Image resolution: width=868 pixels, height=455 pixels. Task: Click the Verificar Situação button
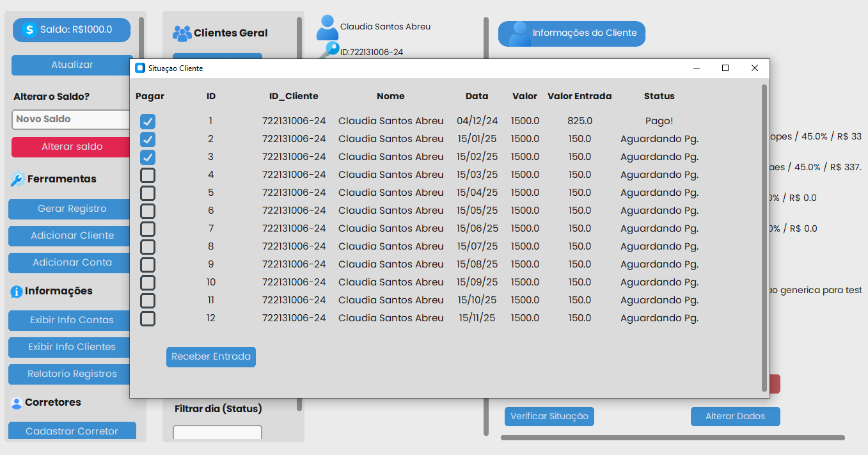click(x=549, y=416)
